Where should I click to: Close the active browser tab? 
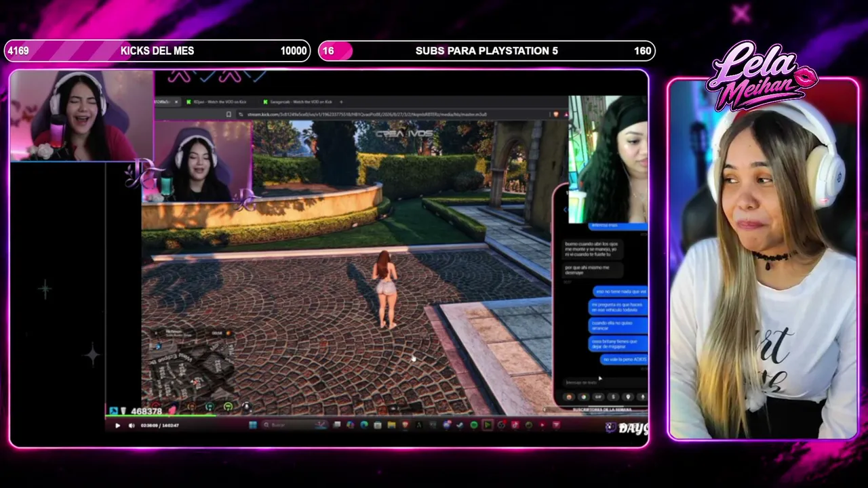(176, 102)
